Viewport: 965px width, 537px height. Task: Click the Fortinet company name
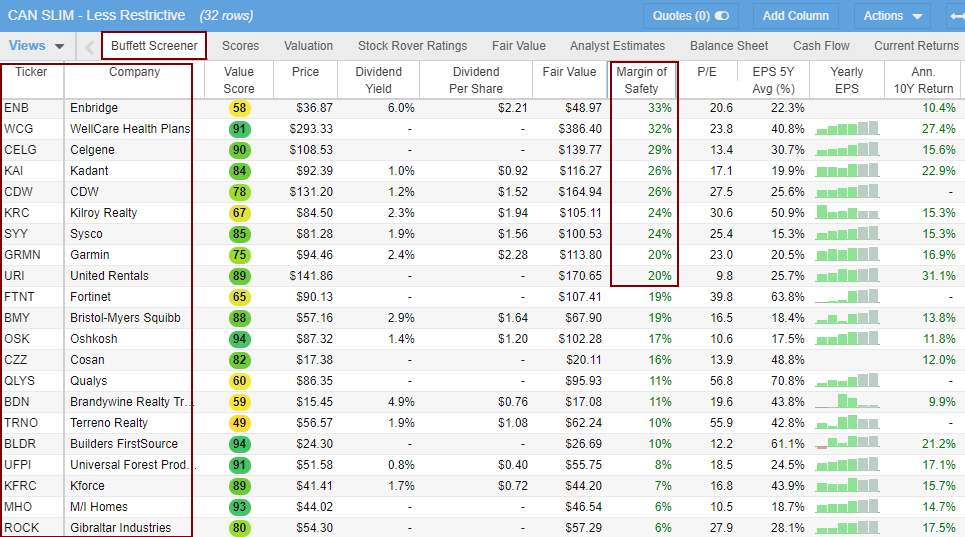click(90, 296)
